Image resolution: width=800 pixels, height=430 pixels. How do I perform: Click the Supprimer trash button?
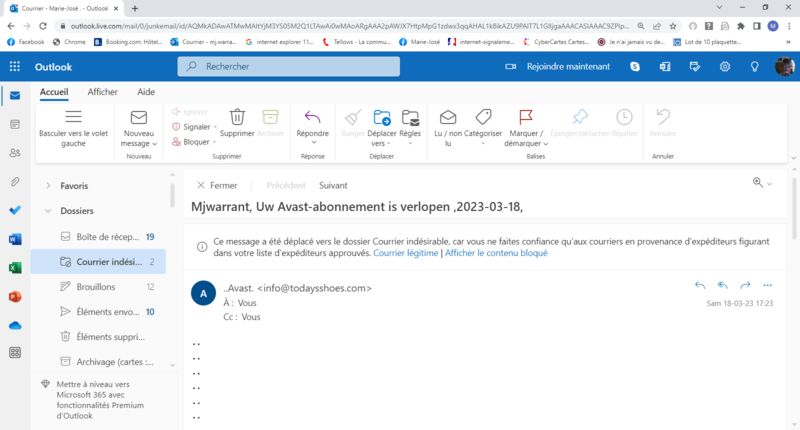pos(237,123)
